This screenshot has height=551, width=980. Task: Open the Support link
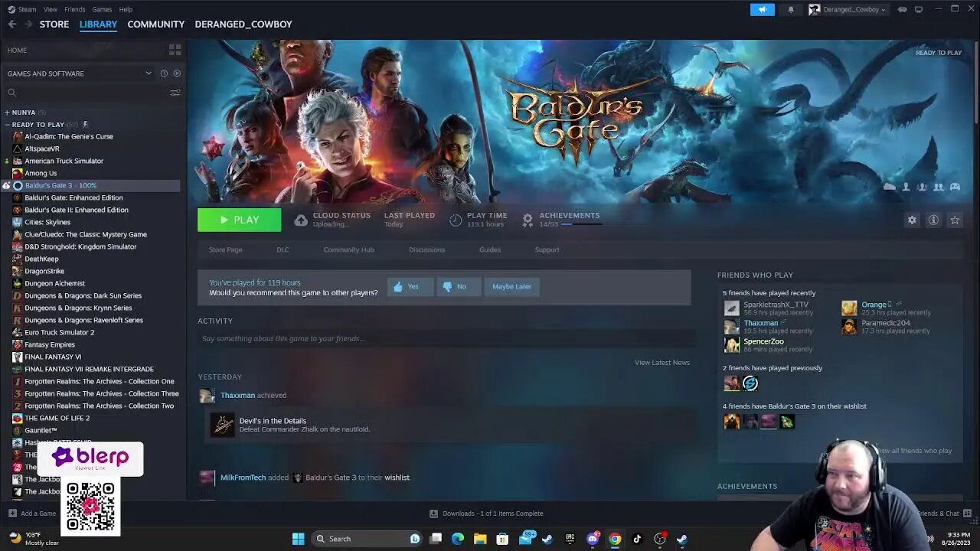(x=547, y=249)
